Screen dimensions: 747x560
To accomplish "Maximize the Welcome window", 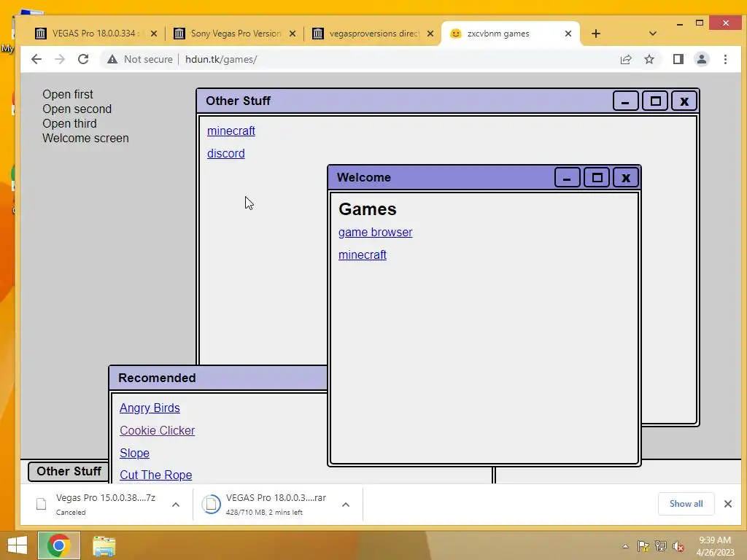I will [597, 178].
